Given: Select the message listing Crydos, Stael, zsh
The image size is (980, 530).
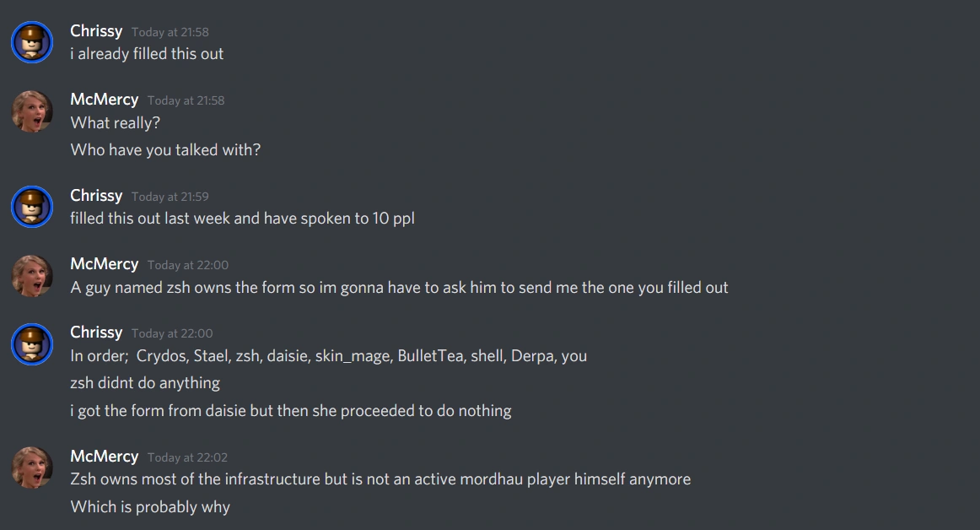Looking at the screenshot, I should [x=329, y=356].
